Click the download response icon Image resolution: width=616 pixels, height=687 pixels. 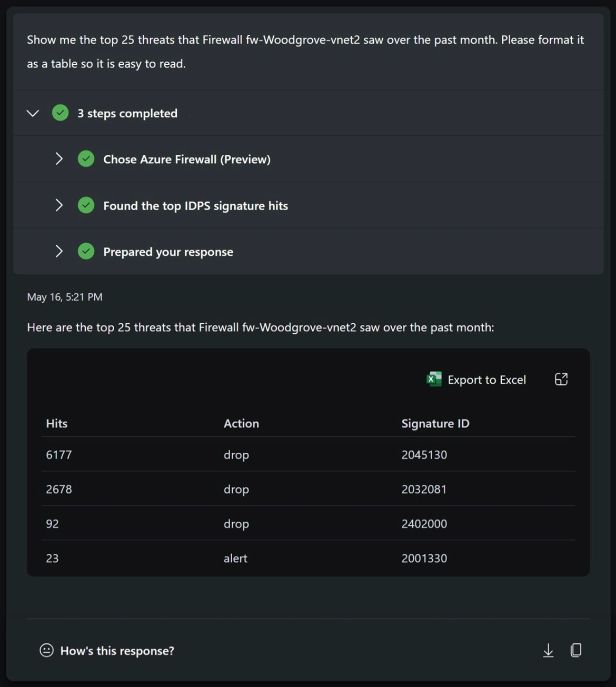[548, 651]
